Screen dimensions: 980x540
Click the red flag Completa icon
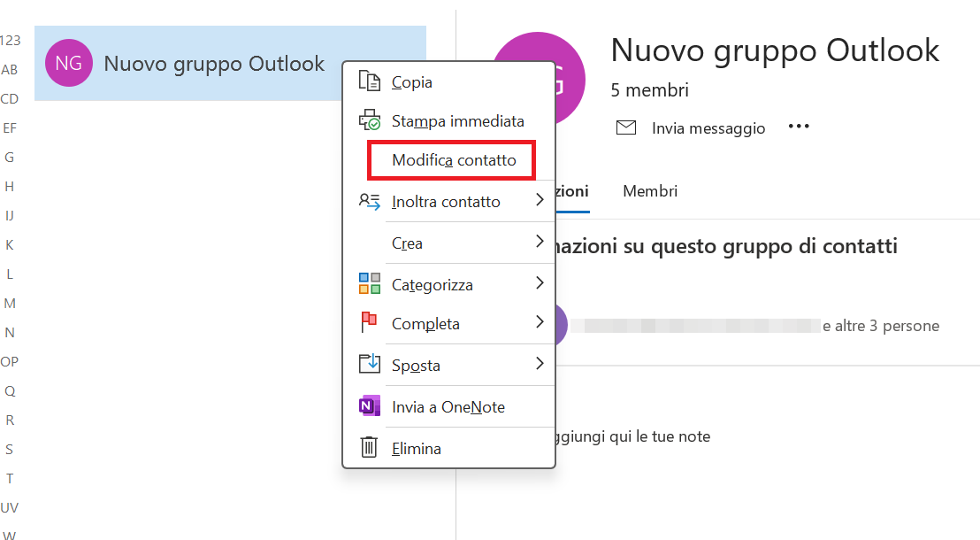tap(369, 322)
